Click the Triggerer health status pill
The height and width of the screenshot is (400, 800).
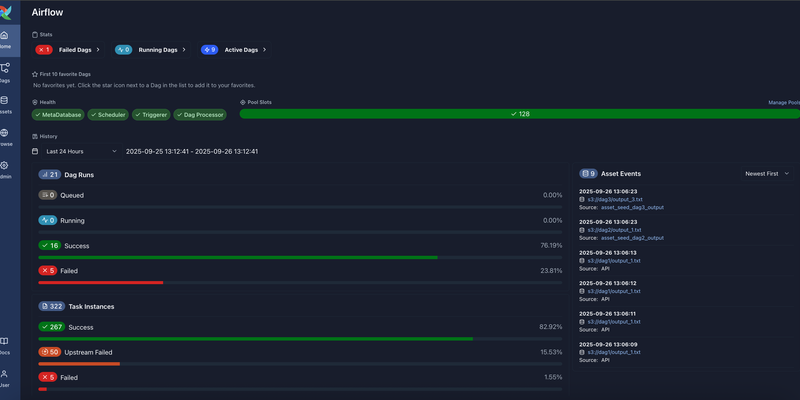(151, 115)
